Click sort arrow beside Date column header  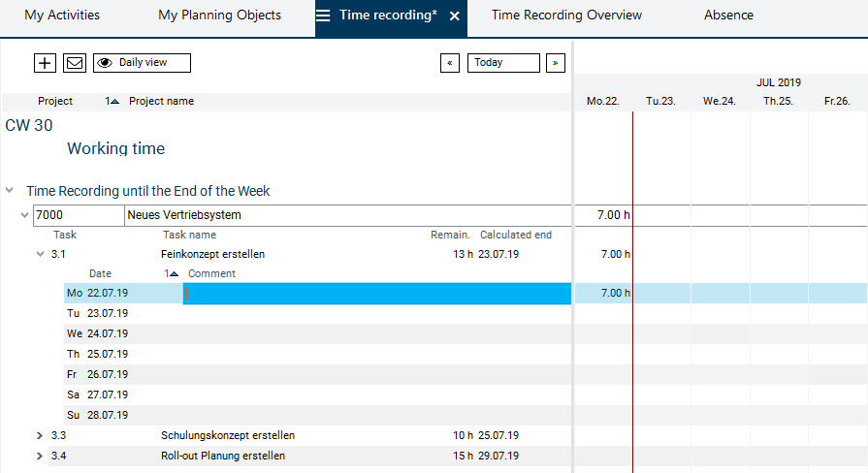173,274
